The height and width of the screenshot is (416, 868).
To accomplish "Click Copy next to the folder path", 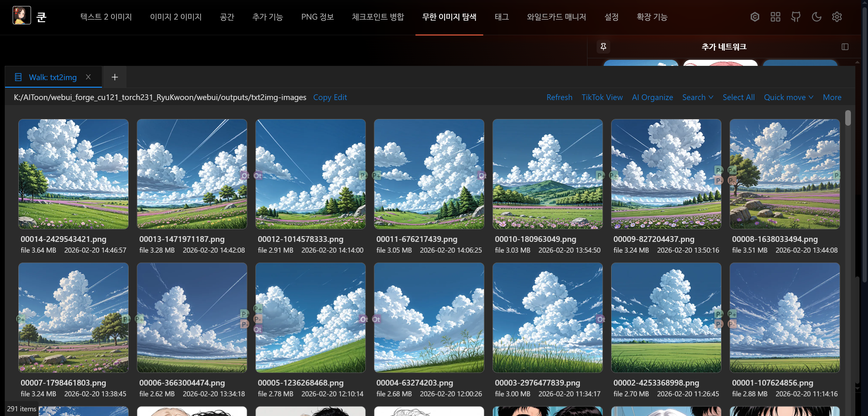I will (322, 97).
